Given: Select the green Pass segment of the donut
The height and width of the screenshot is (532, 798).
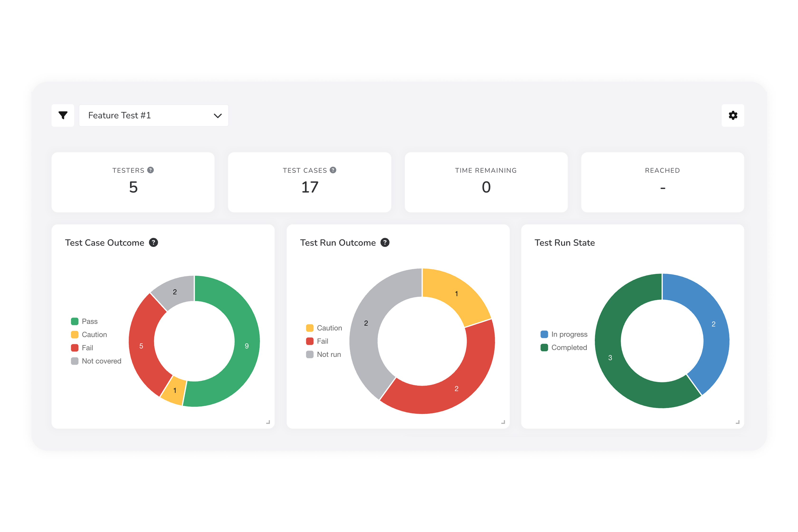Looking at the screenshot, I should coord(247,346).
